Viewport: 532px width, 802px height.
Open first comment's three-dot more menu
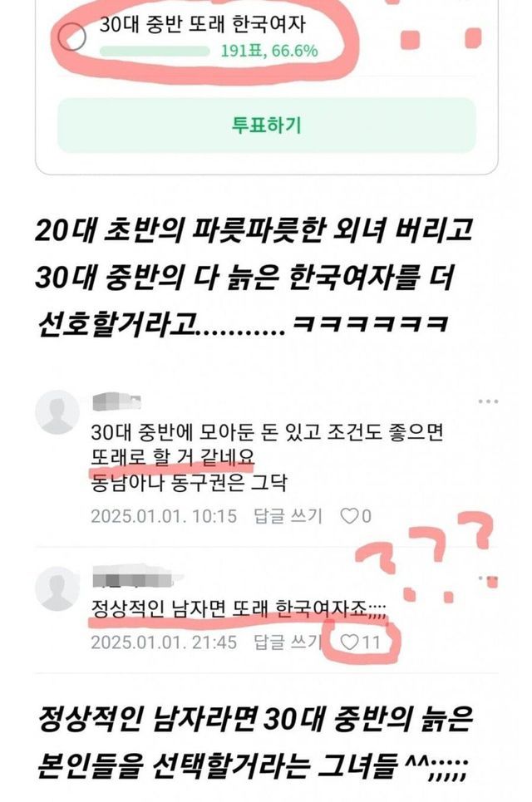click(488, 401)
